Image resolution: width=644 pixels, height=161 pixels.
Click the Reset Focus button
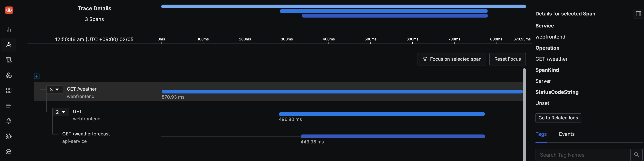[507, 59]
